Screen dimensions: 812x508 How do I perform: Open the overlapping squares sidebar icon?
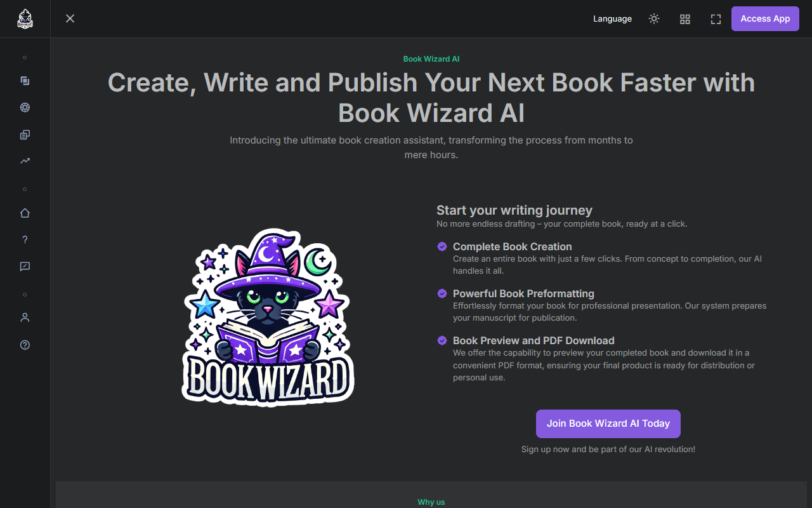25,81
